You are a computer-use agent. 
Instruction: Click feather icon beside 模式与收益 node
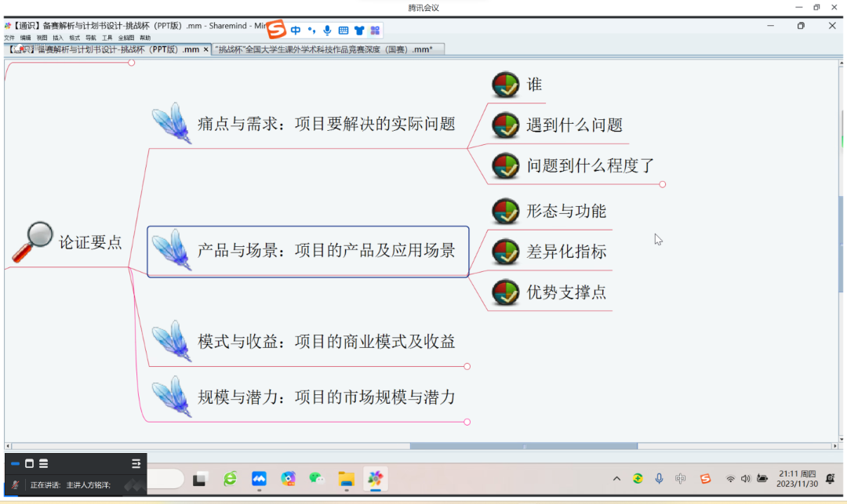(172, 341)
